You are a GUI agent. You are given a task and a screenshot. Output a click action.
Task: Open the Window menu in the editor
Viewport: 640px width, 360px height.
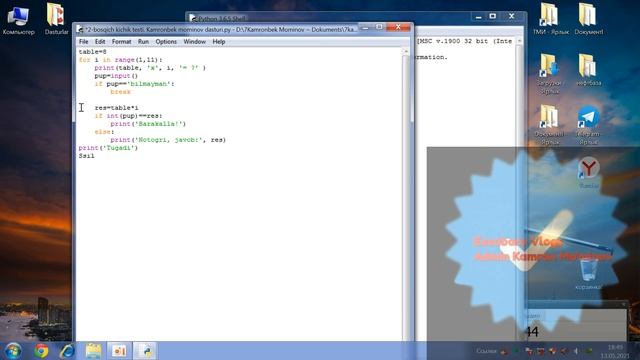point(195,42)
